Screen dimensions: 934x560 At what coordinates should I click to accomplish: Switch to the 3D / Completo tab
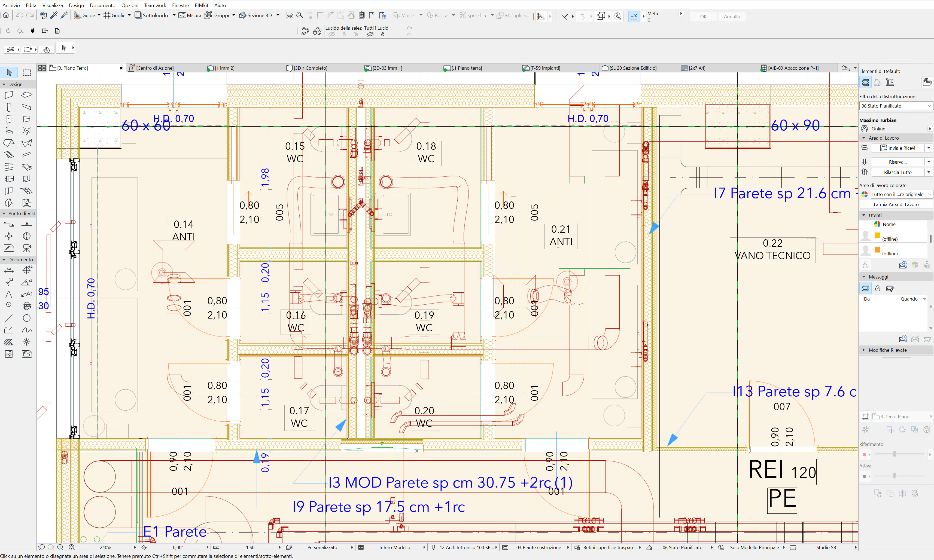click(x=310, y=68)
